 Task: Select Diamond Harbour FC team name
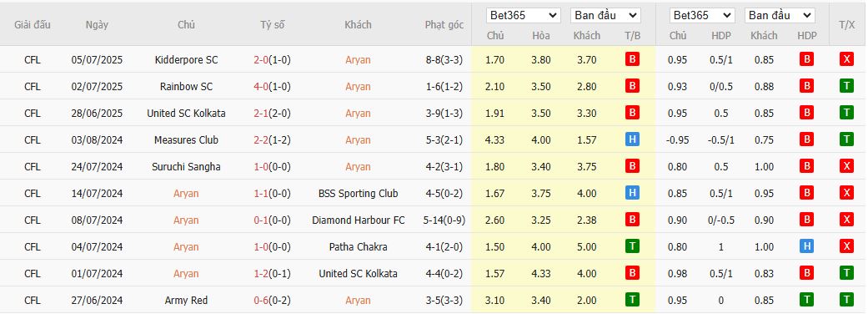coord(359,220)
